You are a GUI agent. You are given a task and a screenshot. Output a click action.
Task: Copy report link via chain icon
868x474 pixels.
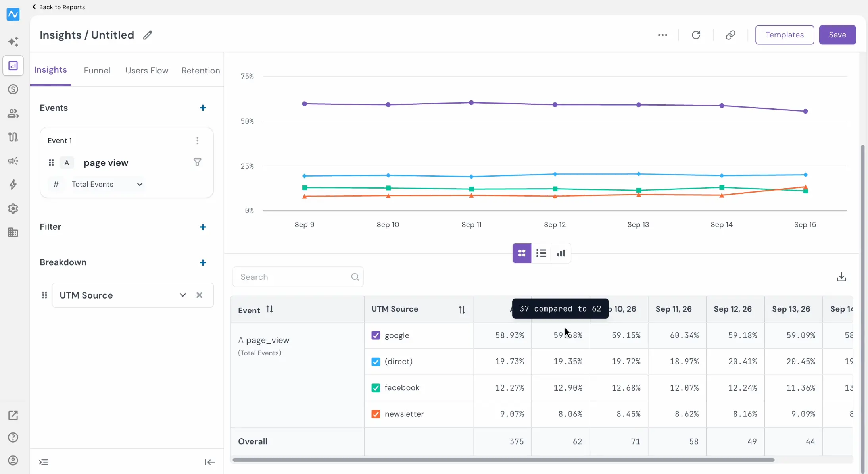click(730, 35)
